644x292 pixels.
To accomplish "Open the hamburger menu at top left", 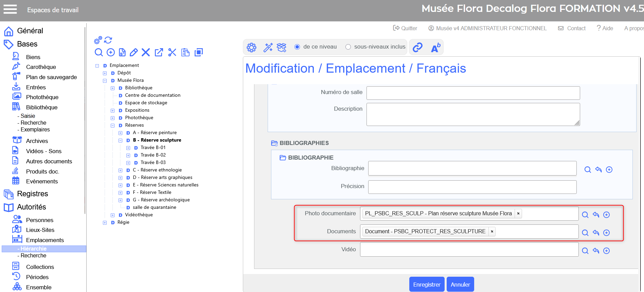I will (10, 10).
